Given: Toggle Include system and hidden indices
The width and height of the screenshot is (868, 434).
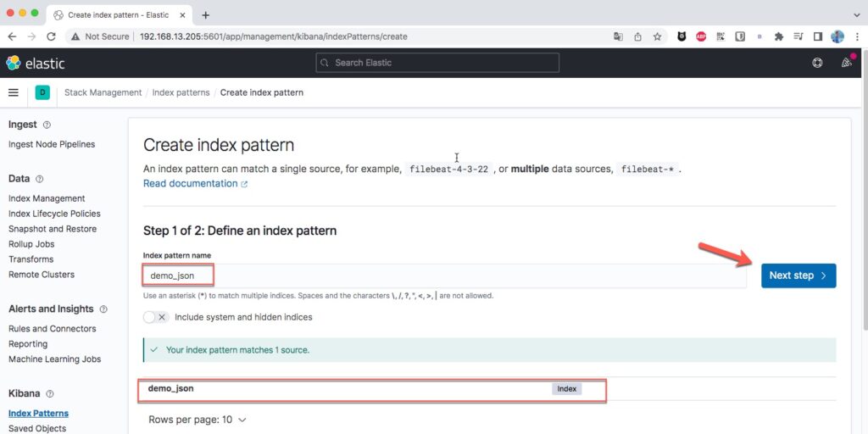Looking at the screenshot, I should pos(156,317).
